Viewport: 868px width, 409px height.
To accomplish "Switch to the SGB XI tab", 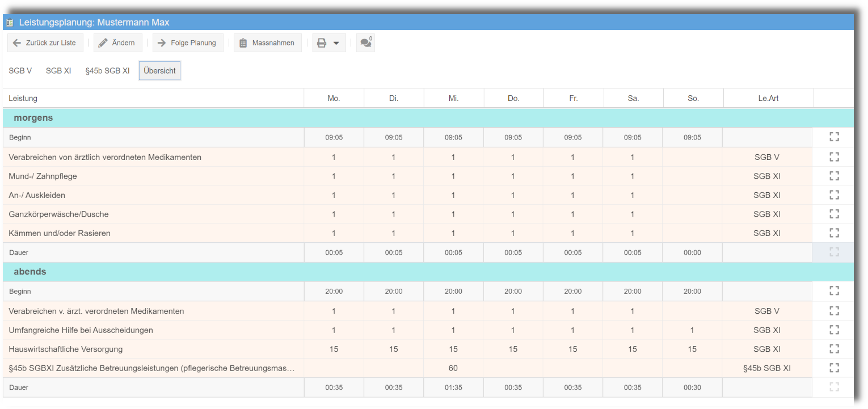I will [58, 70].
